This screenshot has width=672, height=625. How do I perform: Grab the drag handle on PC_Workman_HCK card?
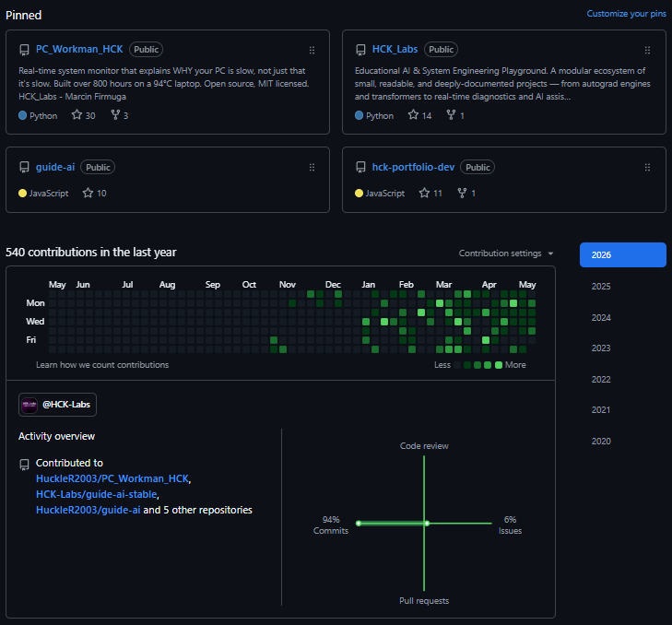tap(312, 50)
